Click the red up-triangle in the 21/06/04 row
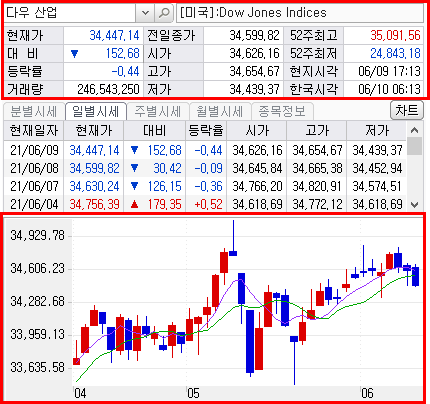The height and width of the screenshot is (404, 430). (134, 204)
